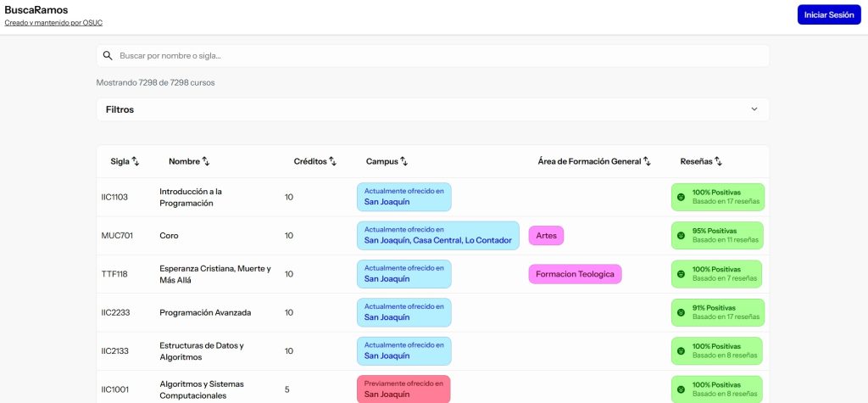
Task: Click smiley icon in MUC701 review badge
Action: 680,236
